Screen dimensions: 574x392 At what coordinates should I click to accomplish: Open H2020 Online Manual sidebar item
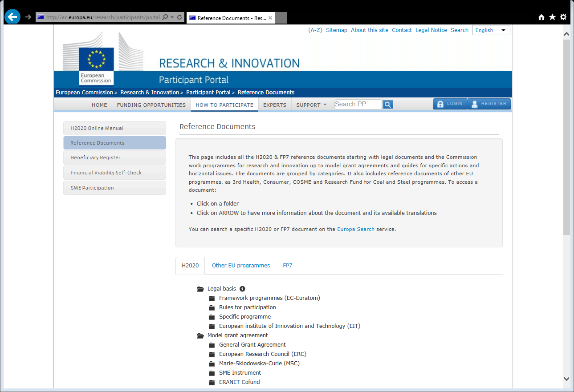114,128
